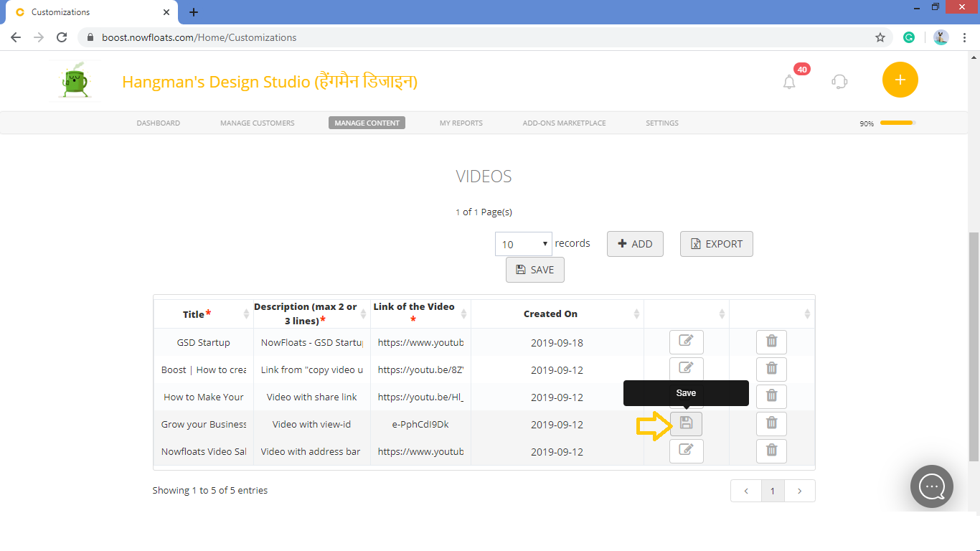Open Add-ons Marketplace menu
980x551 pixels.
coord(565,123)
